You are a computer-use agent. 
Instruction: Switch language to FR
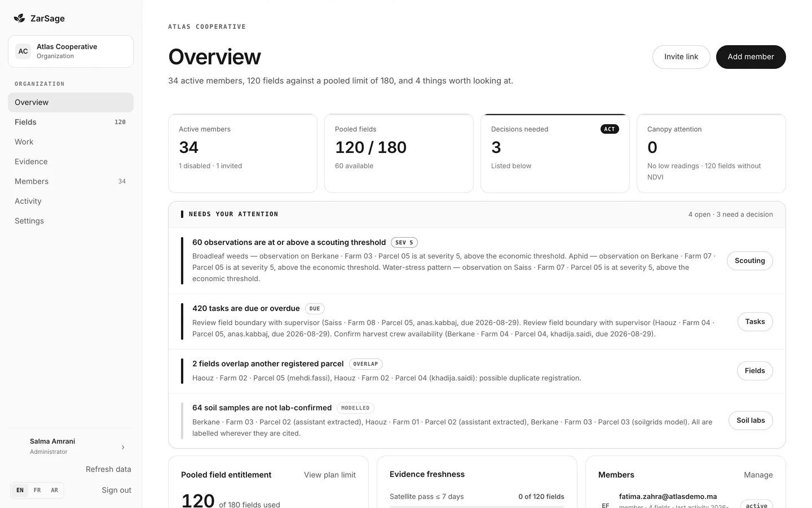[37, 490]
